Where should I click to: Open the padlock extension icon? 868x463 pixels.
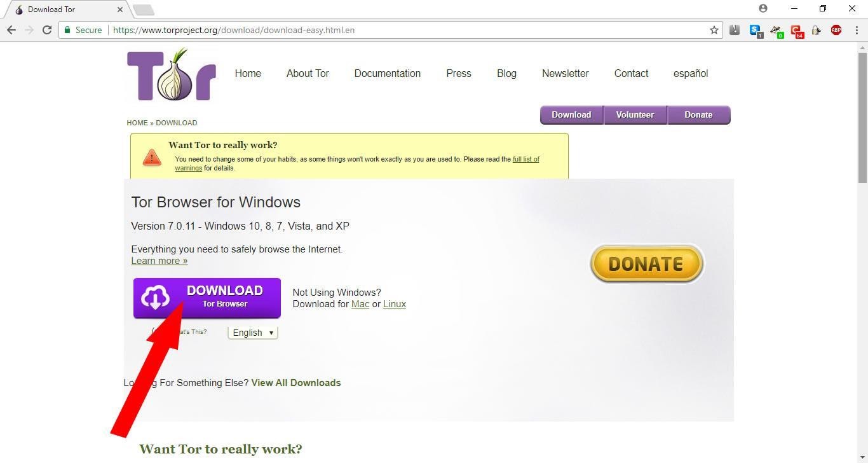(x=817, y=30)
